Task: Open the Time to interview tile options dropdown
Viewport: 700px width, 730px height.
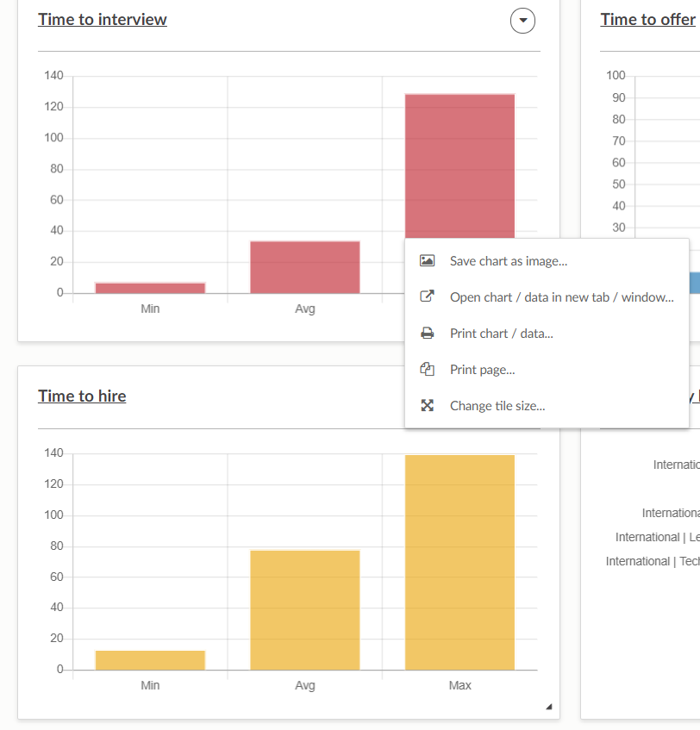Action: [522, 20]
